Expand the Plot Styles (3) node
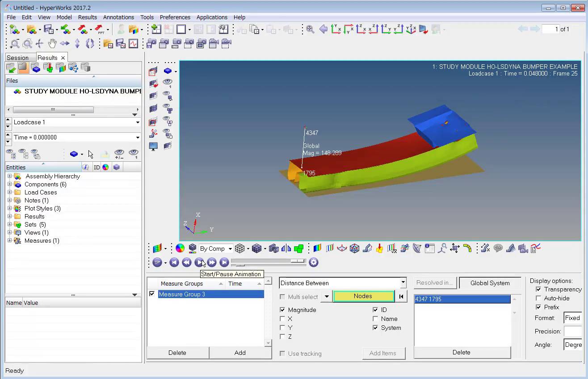 [x=9, y=208]
